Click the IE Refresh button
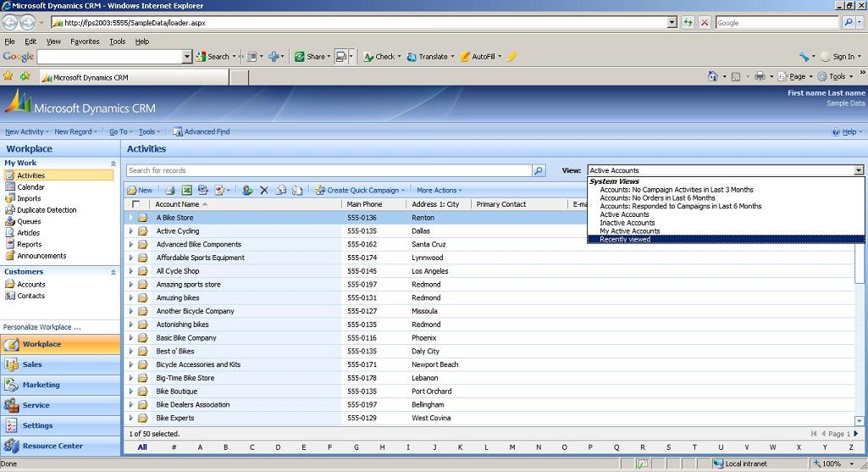The width and height of the screenshot is (868, 472). point(688,23)
